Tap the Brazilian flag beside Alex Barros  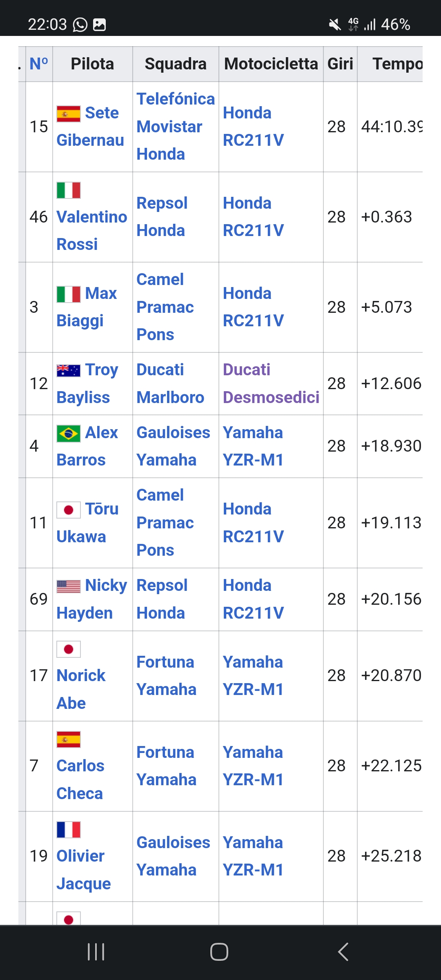tap(69, 434)
